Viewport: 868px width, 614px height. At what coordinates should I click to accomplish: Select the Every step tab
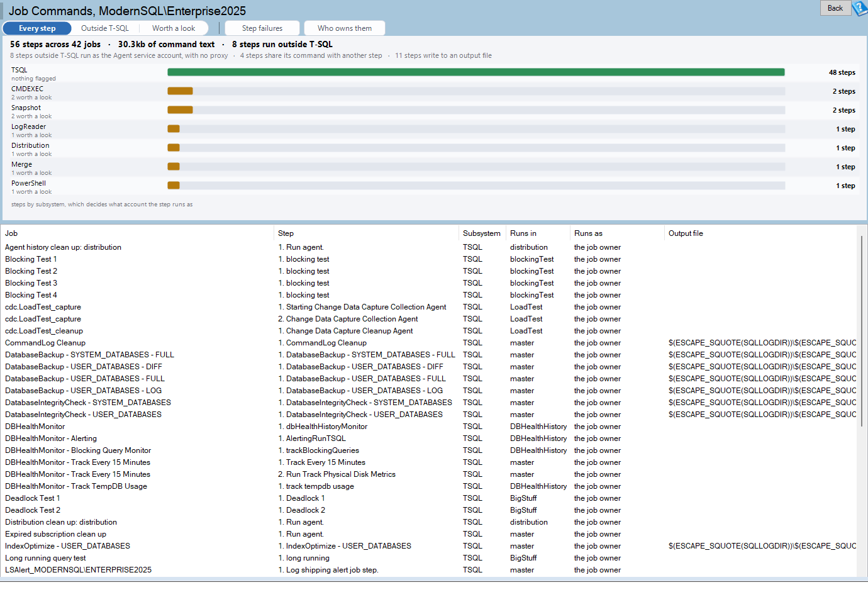[x=37, y=28]
